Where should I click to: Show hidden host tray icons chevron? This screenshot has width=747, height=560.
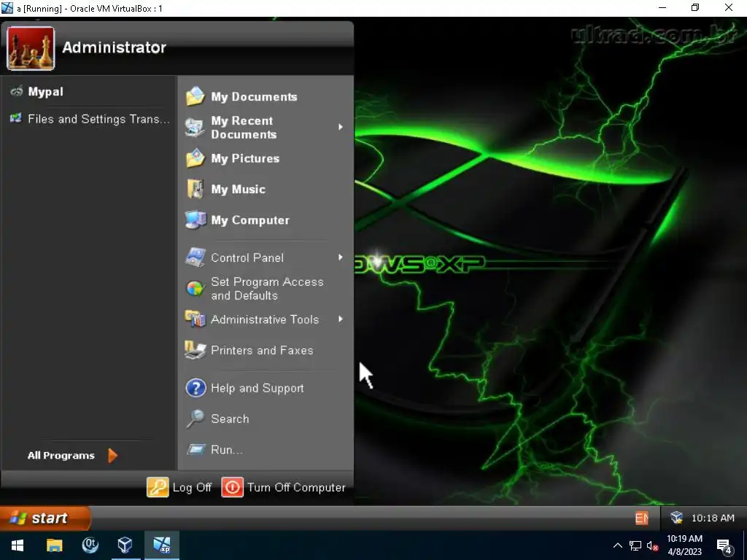coord(617,545)
